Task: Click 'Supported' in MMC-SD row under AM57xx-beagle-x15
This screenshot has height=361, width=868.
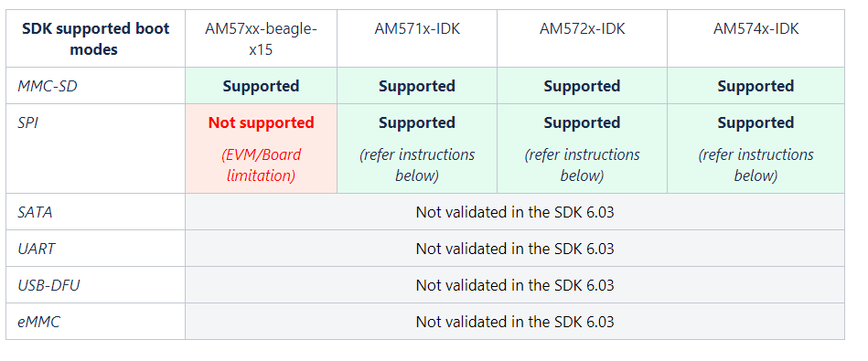Action: coord(261,86)
